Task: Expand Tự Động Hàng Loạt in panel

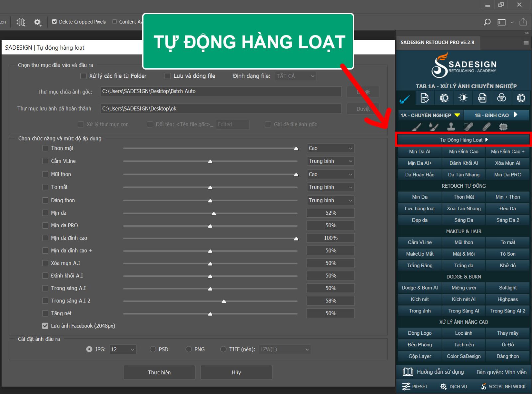Action: pyautogui.click(x=464, y=140)
